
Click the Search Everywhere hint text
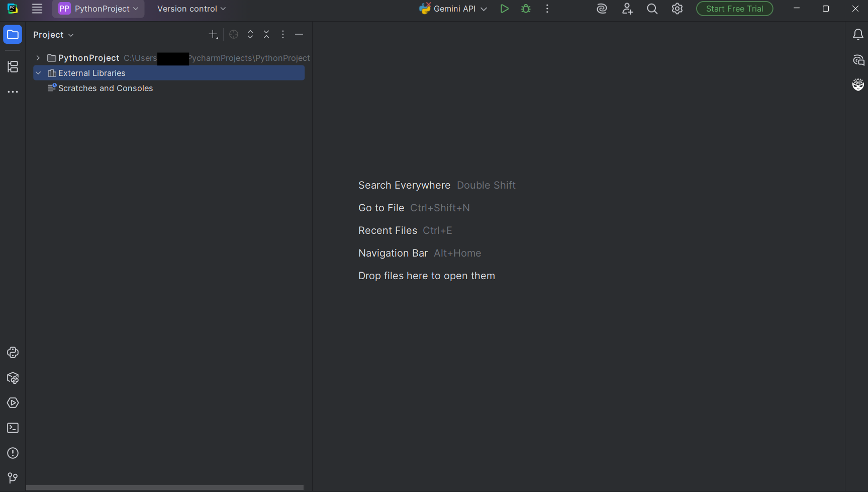point(404,185)
